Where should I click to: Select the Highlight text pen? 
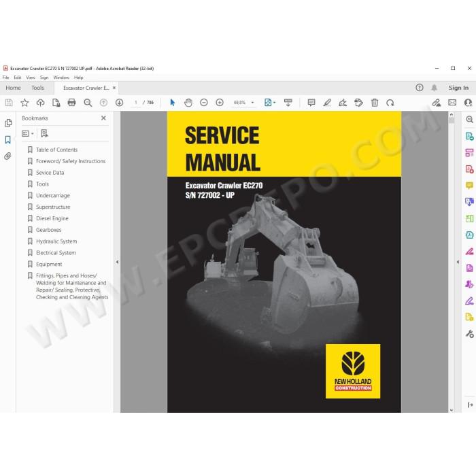(x=327, y=103)
